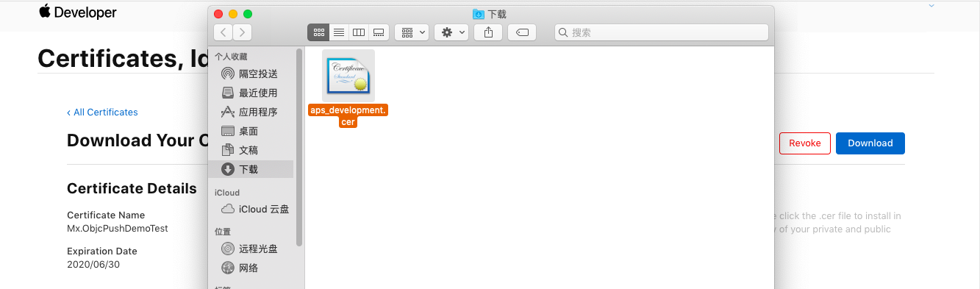Click the Revoke button

[805, 143]
